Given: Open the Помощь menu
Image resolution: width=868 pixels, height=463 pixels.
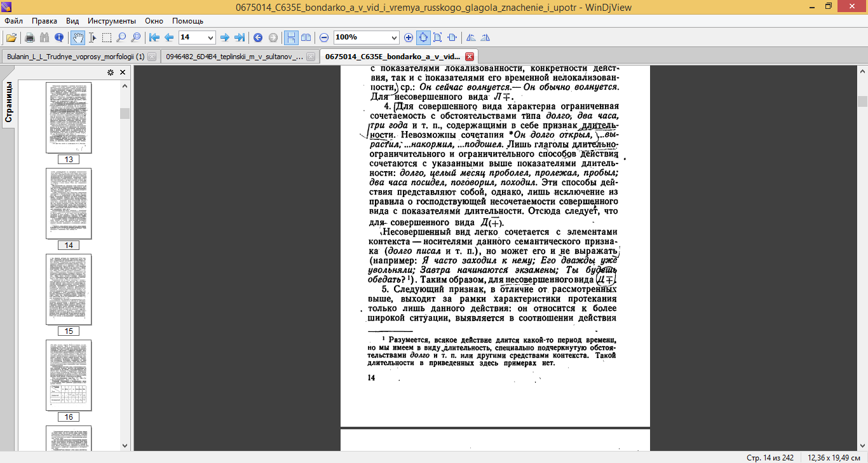Looking at the screenshot, I should [188, 20].
